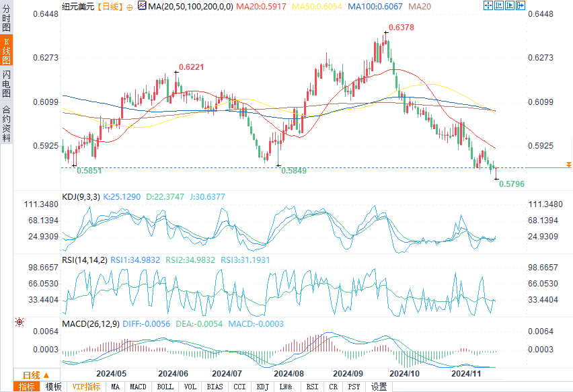The width and height of the screenshot is (573, 392).
Task: Click the KDJ(9,3,3) panel label
Action: tap(81, 197)
